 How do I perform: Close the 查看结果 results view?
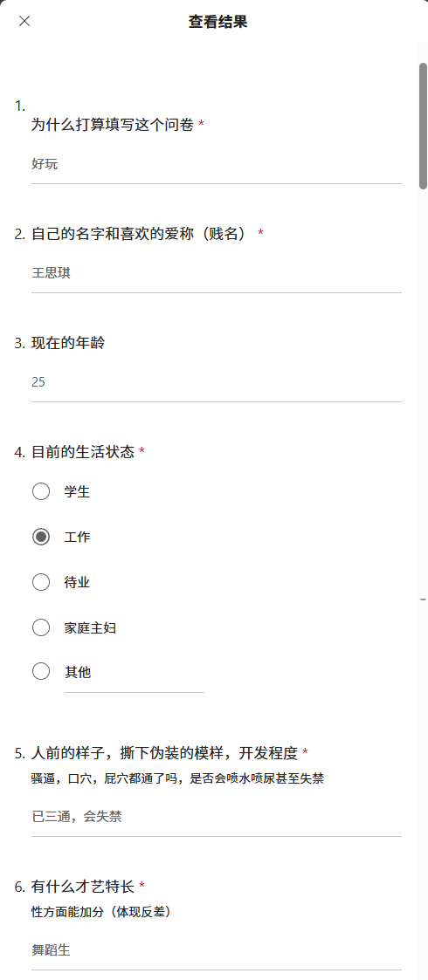24,21
